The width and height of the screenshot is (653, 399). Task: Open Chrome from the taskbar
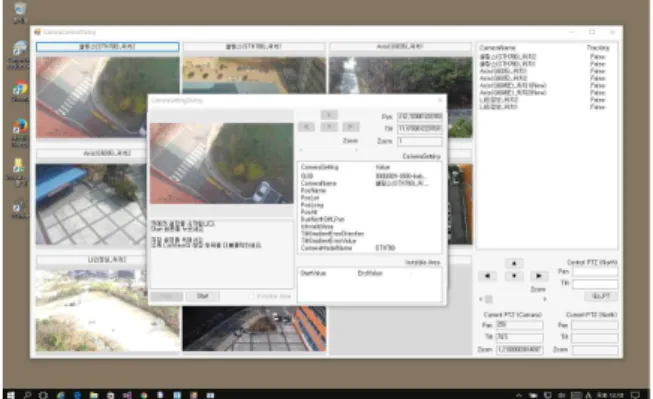point(144,394)
